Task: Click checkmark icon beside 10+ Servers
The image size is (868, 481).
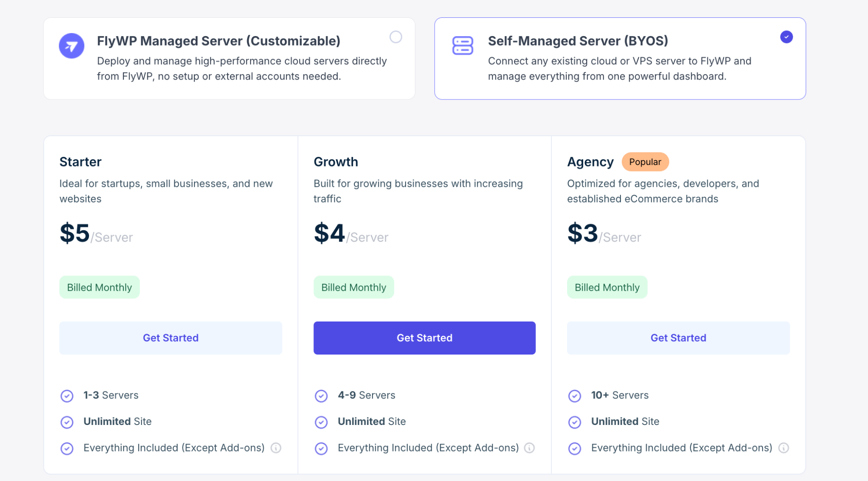Action: [x=574, y=396]
